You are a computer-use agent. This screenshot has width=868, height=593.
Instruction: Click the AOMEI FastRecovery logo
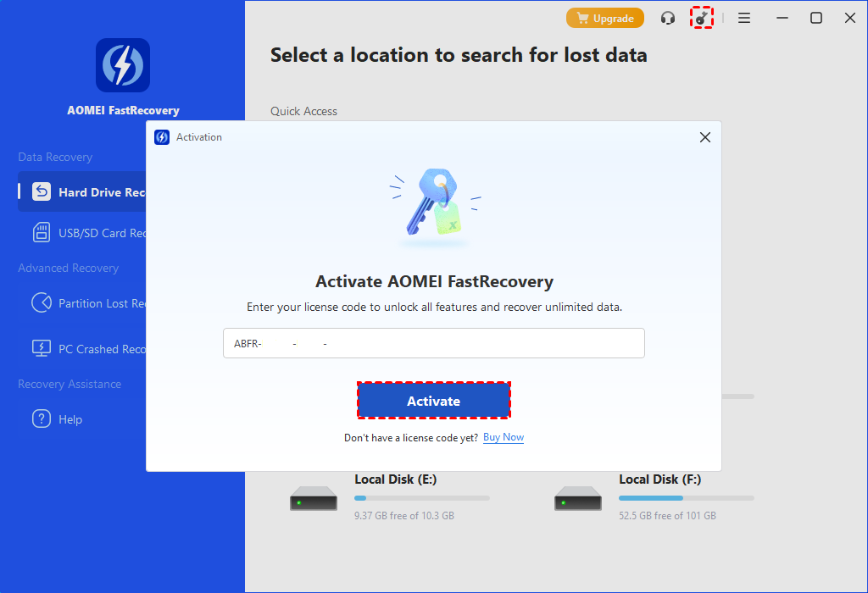click(x=123, y=65)
